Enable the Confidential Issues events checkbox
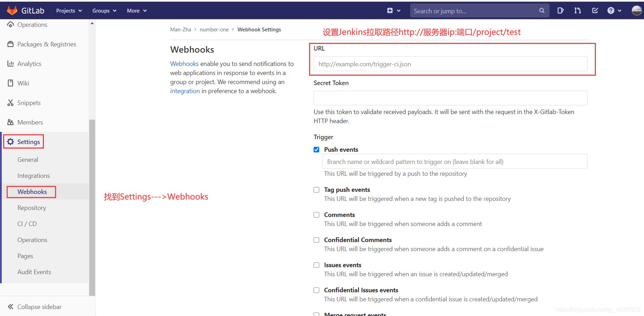644x316 pixels. click(316, 290)
